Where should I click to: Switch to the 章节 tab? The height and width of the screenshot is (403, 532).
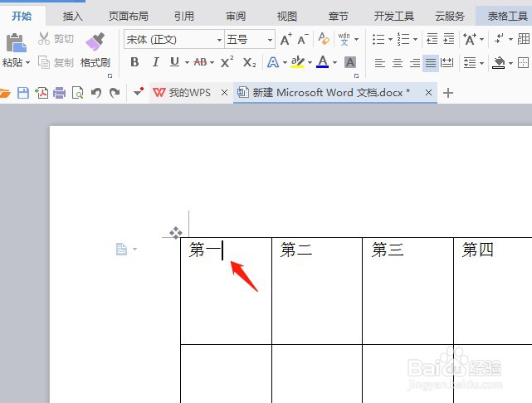[x=339, y=16]
